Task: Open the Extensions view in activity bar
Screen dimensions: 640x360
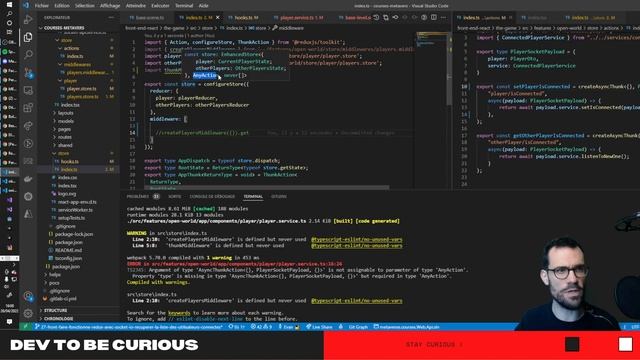Action: point(28,108)
